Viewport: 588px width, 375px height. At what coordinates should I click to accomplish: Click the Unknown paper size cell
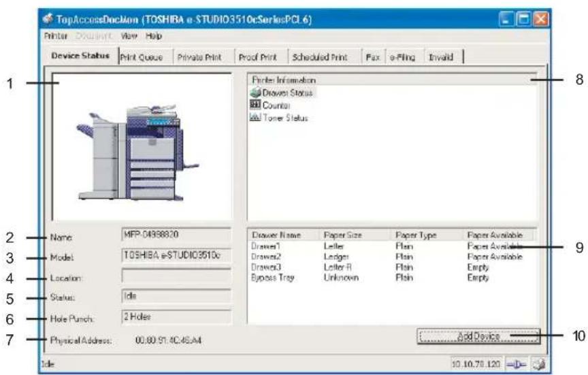[x=341, y=278]
